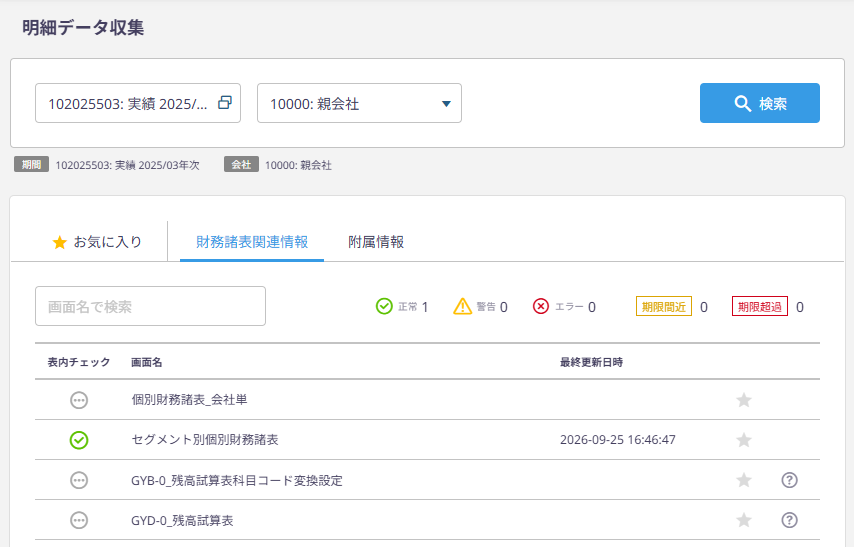This screenshot has width=854, height=547.
Task: Open the お気に入り tab
Action: (x=97, y=242)
